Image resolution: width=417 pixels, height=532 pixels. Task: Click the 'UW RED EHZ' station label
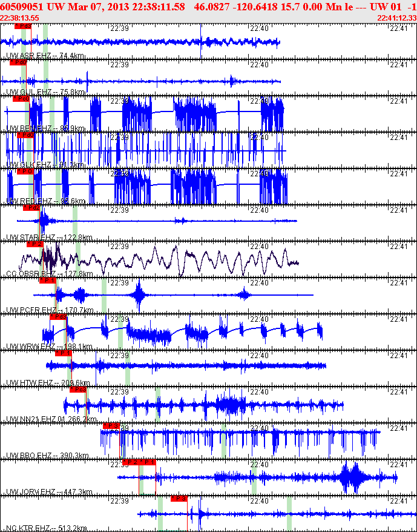(x=28, y=201)
